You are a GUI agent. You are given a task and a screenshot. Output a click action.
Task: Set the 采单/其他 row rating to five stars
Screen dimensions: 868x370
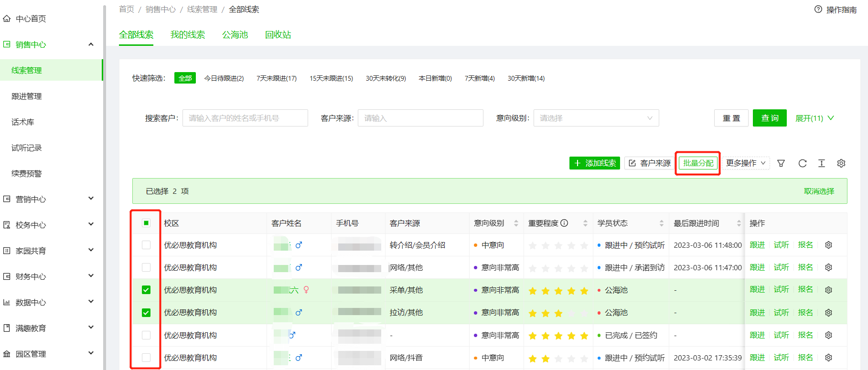click(584, 290)
